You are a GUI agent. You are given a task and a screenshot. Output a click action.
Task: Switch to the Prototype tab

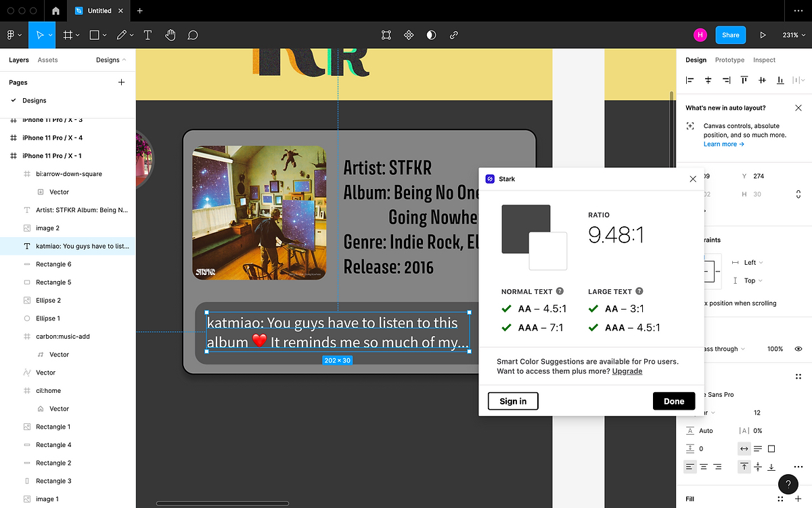[x=729, y=60]
